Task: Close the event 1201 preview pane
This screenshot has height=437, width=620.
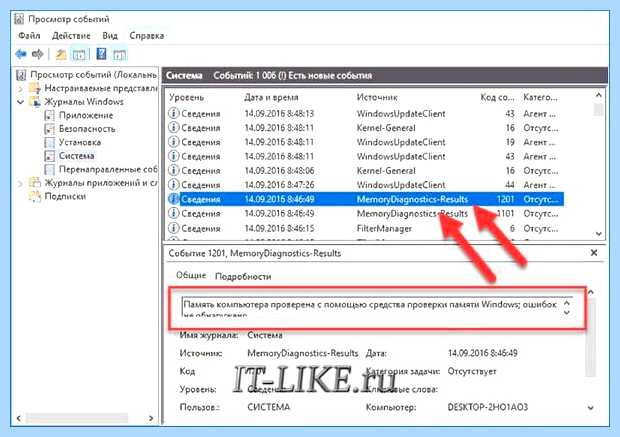Action: tap(594, 253)
